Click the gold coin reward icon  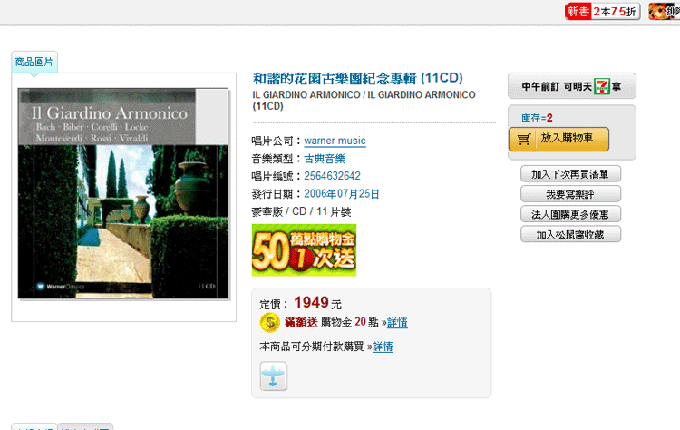[x=270, y=322]
